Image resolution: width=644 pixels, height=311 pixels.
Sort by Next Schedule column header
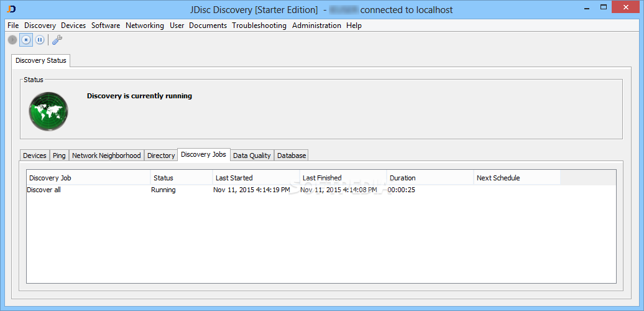517,178
